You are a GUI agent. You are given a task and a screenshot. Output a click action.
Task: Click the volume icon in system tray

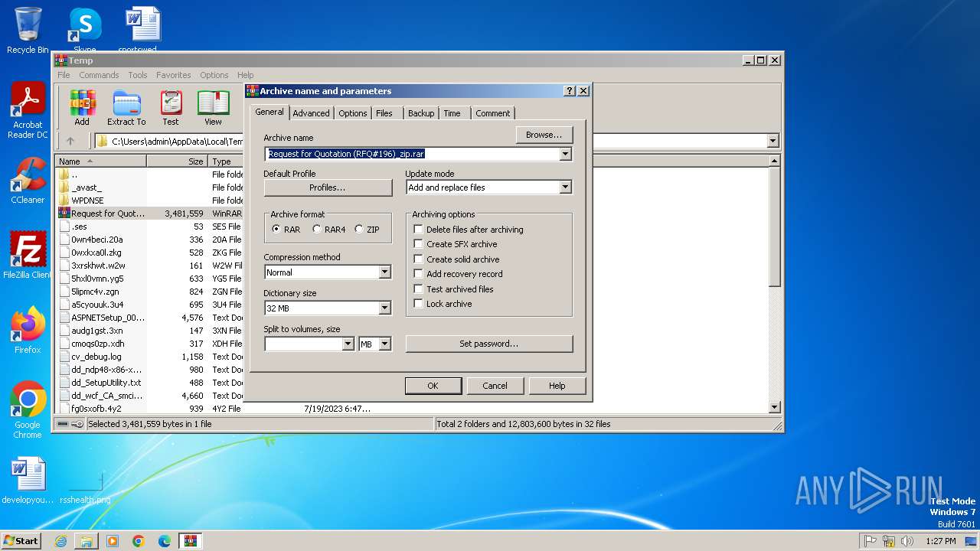[x=908, y=541]
